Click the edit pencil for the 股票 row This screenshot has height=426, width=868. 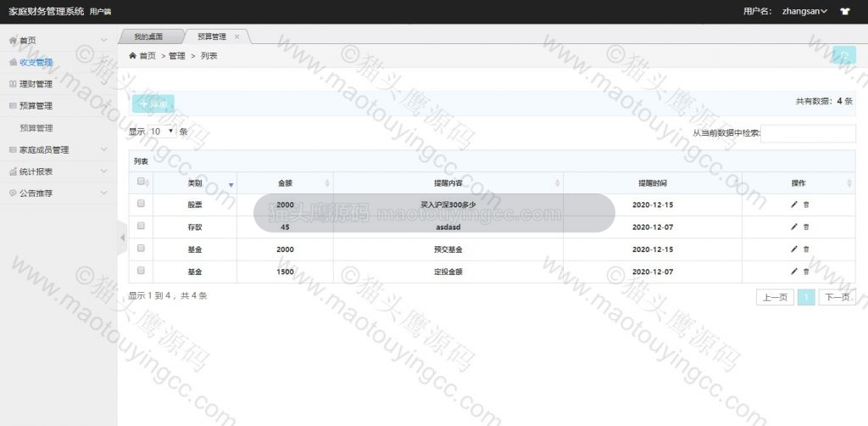[x=793, y=205]
